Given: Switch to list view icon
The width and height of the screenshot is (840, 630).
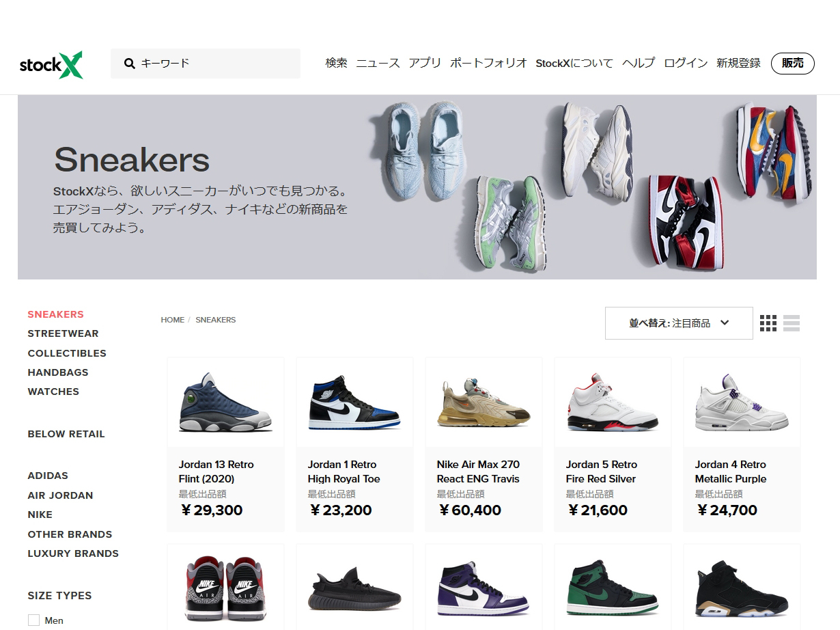Looking at the screenshot, I should tap(792, 323).
